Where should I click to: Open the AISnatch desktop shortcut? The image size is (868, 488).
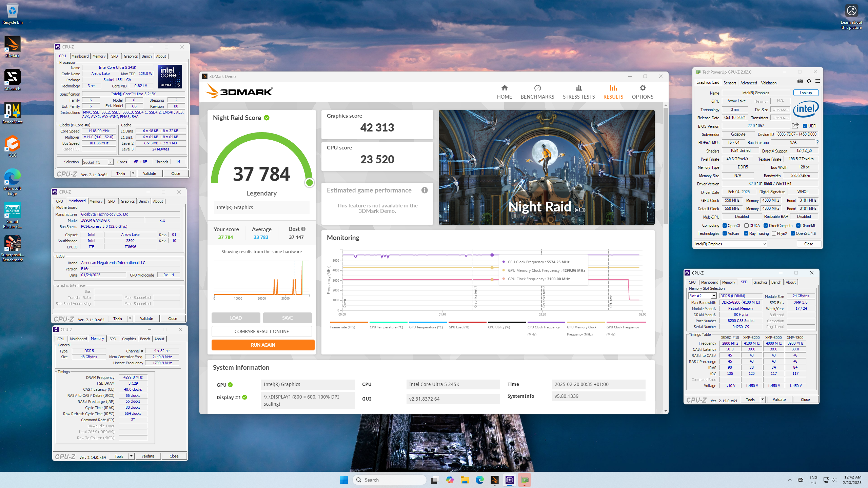pos(13,80)
